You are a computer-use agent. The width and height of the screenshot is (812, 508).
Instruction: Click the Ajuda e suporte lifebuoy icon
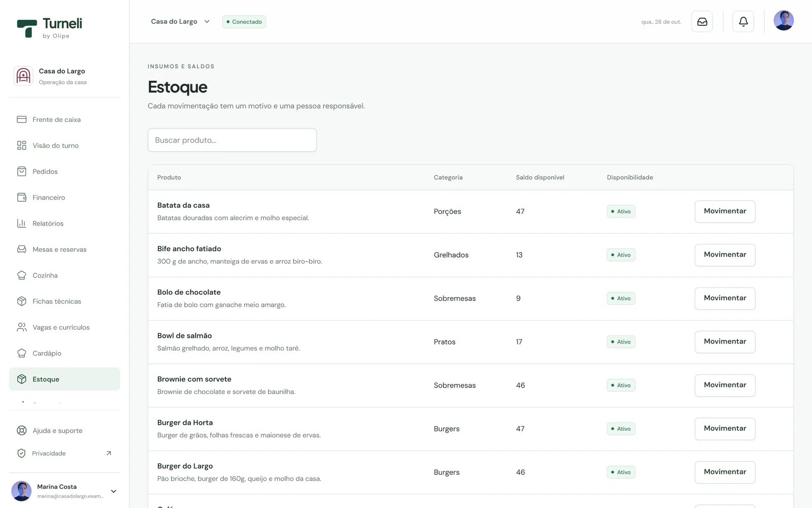21,430
